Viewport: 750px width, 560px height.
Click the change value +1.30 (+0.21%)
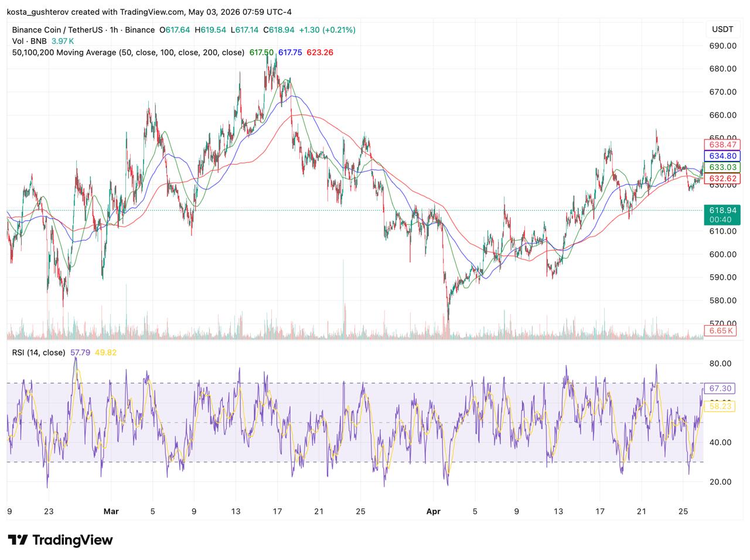[327, 30]
